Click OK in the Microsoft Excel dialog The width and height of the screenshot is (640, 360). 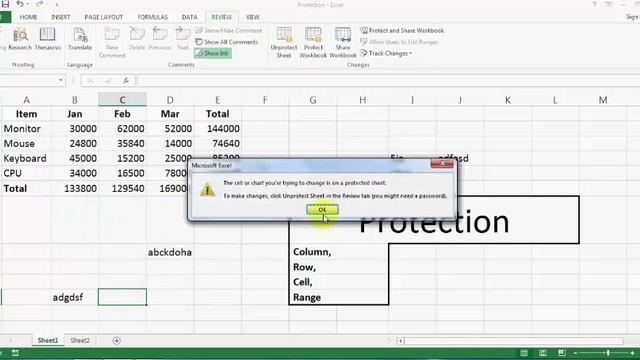pos(322,210)
